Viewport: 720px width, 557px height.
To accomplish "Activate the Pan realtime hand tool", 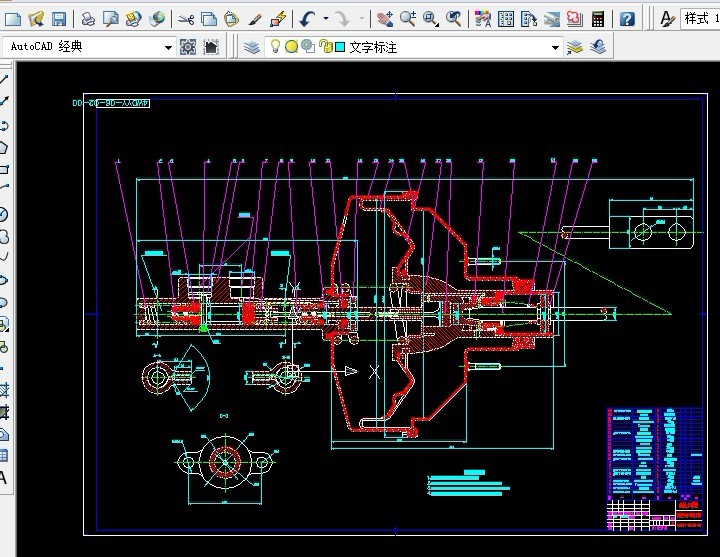I will 385,18.
